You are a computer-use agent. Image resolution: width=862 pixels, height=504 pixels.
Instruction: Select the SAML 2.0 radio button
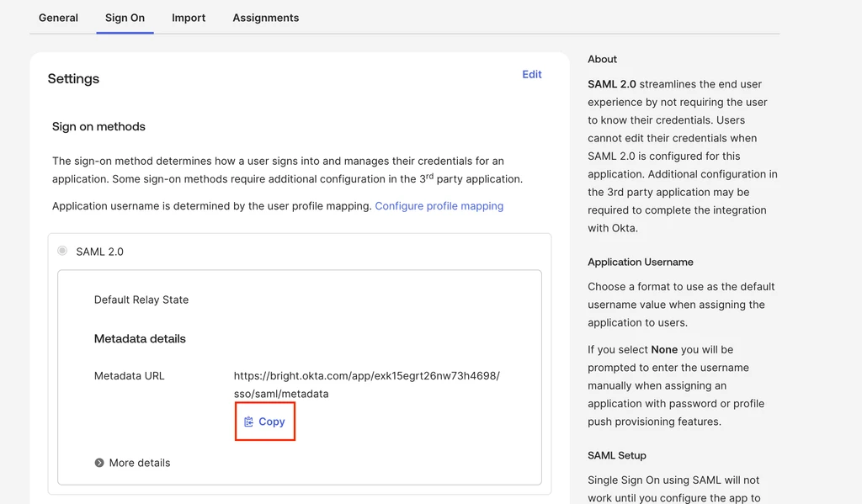[62, 251]
